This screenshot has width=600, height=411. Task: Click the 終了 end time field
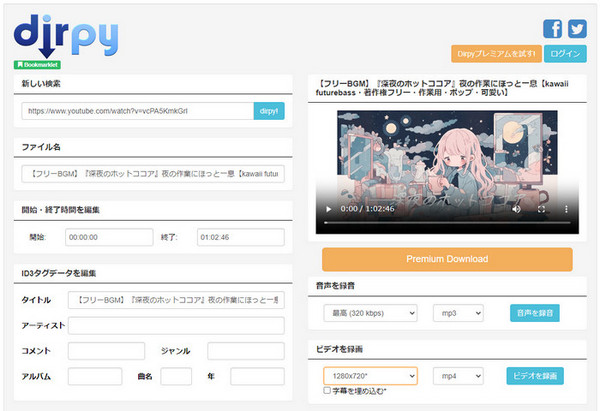click(241, 237)
